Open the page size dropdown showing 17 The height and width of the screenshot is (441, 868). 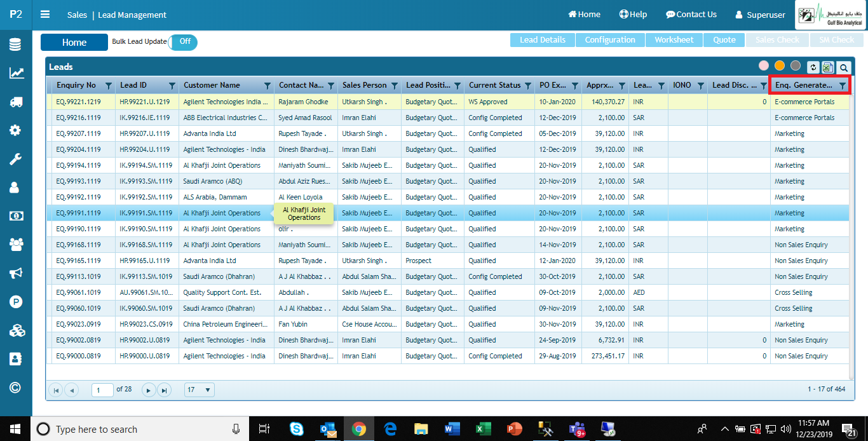click(x=199, y=390)
